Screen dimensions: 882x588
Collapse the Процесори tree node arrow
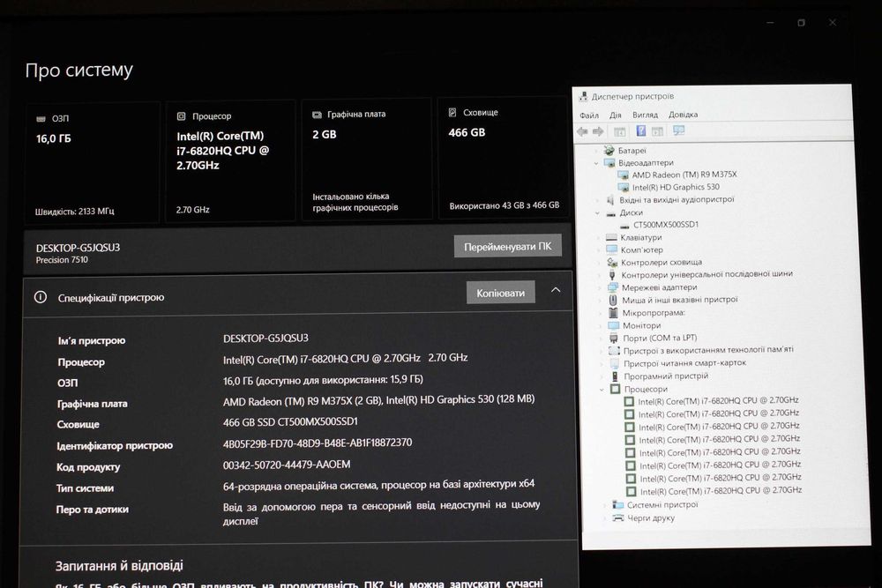[x=602, y=389]
